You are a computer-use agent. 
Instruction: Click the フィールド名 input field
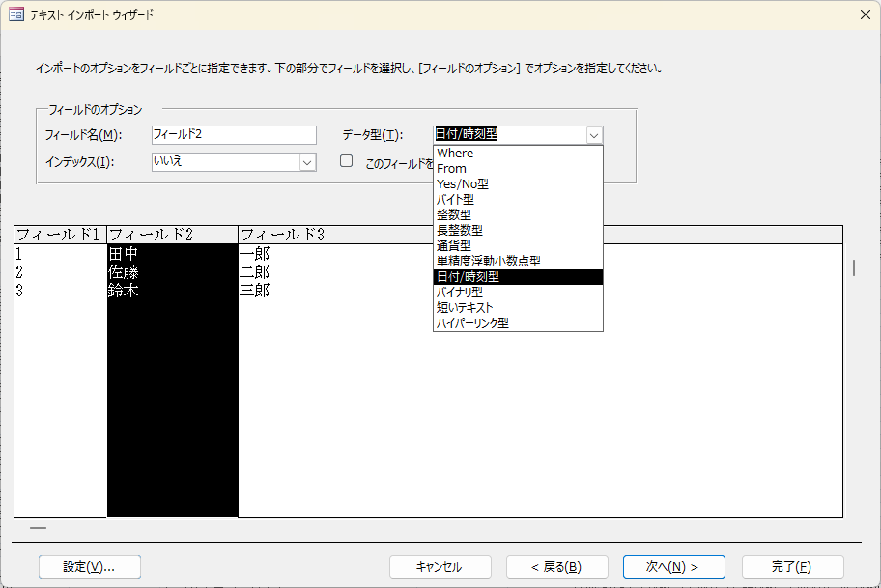click(234, 135)
